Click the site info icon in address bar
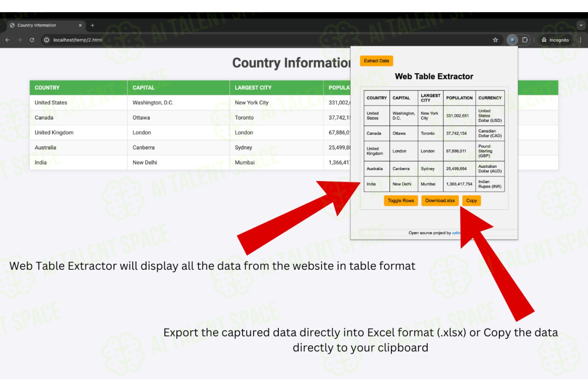The image size is (588, 392). (x=47, y=40)
